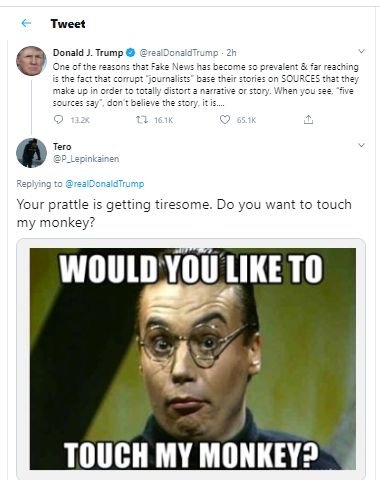Click @realDonaldTrump in Replying to line
The height and width of the screenshot is (480, 380).
pyautogui.click(x=105, y=184)
